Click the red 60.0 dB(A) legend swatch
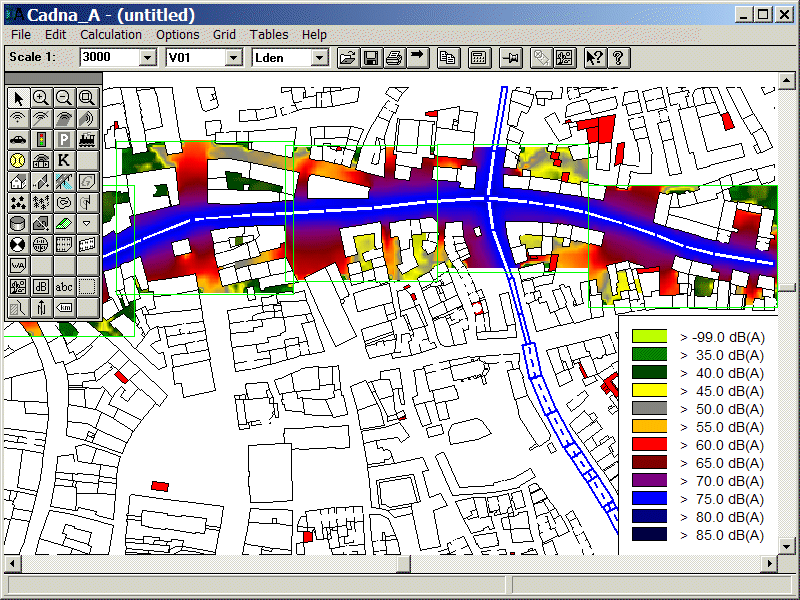Viewport: 800px width, 600px height. pos(649,444)
